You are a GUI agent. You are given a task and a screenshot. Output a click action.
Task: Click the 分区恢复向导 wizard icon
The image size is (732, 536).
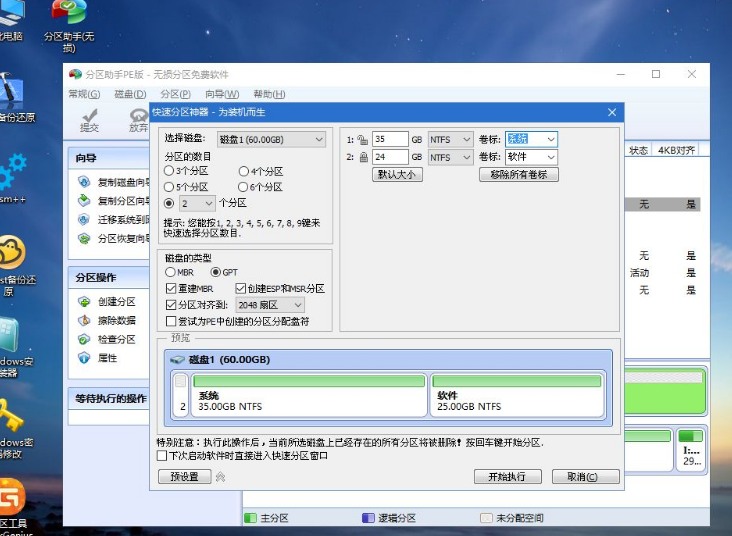point(85,238)
